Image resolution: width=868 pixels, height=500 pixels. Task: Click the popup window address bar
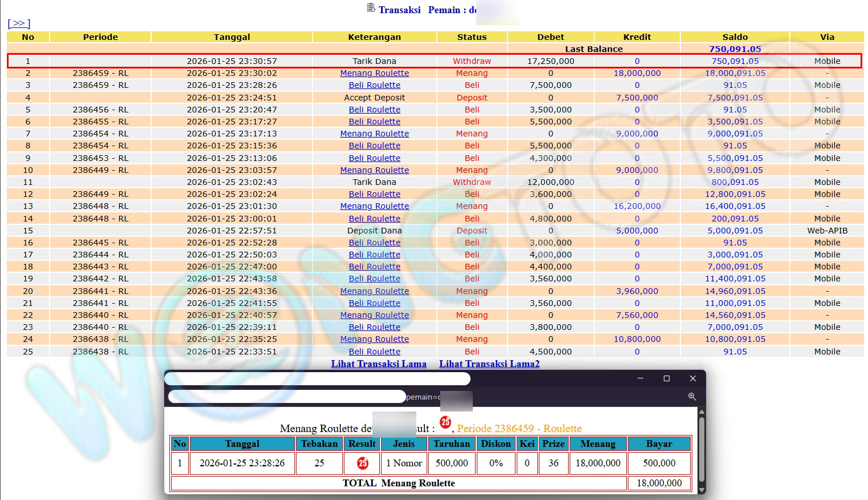pos(286,397)
